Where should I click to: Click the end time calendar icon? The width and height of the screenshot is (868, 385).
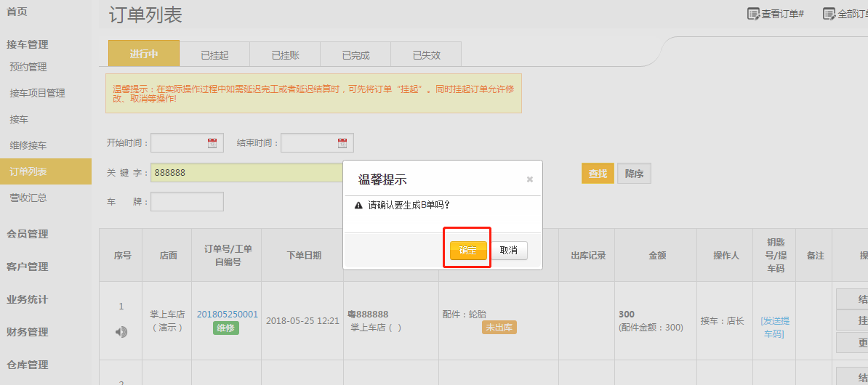pyautogui.click(x=342, y=143)
